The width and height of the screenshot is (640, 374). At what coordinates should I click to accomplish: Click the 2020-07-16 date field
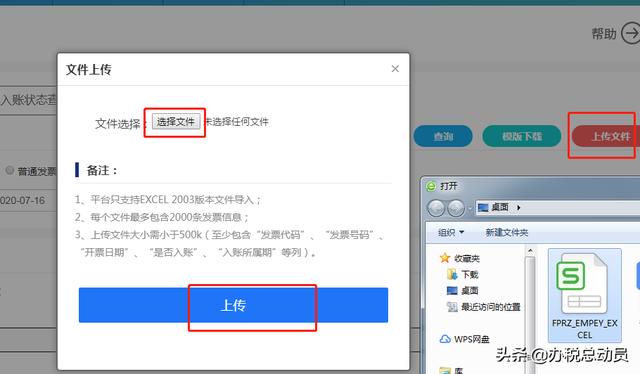point(22,200)
